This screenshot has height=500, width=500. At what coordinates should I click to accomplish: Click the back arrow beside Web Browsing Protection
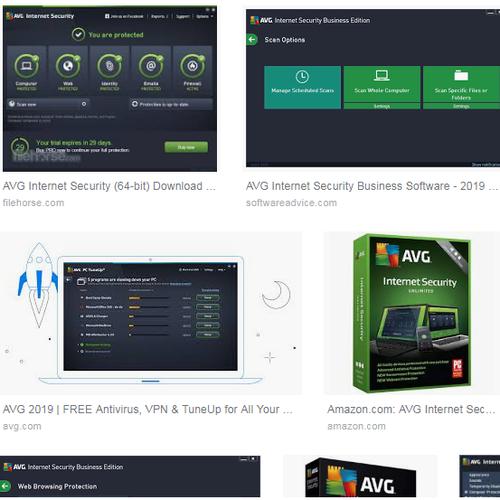[5, 486]
